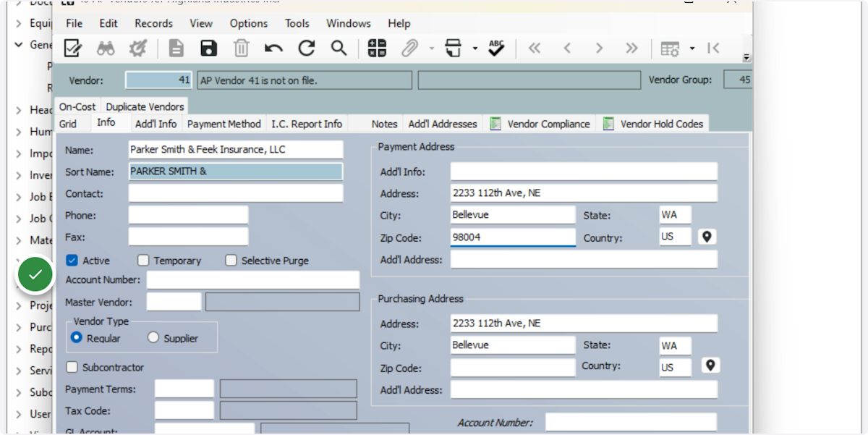Refresh the record with circular arrow icon

[307, 48]
